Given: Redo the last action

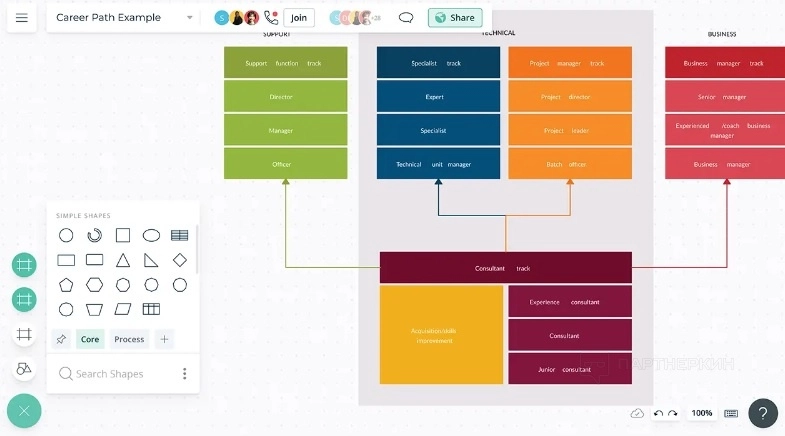Looking at the screenshot, I should click(x=673, y=413).
